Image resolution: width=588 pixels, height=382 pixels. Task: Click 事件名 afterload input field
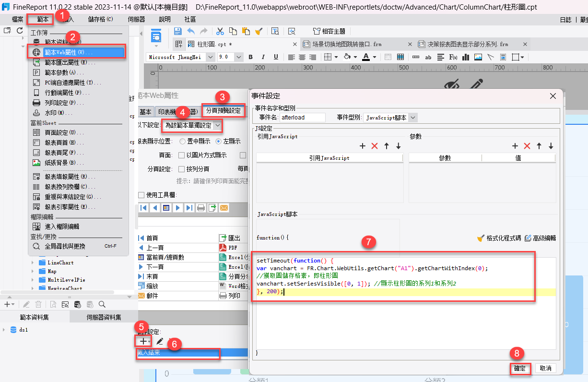pyautogui.click(x=302, y=117)
